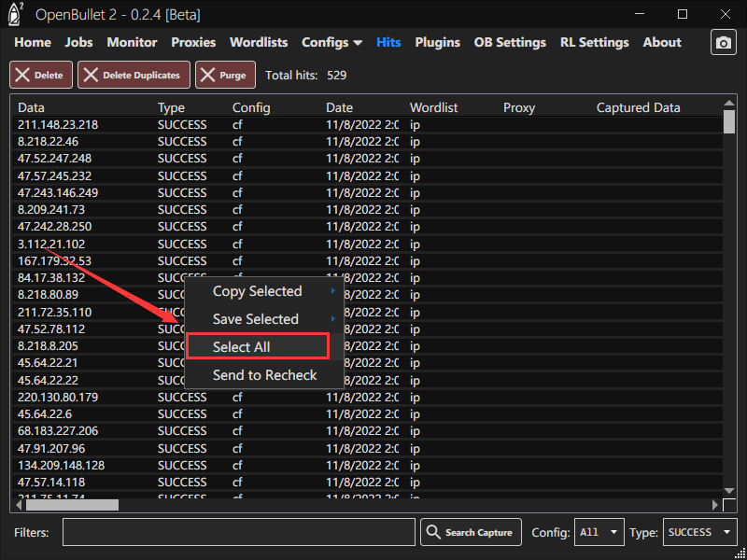Expand the Config filter combo box
The width and height of the screenshot is (747, 560).
[599, 532]
